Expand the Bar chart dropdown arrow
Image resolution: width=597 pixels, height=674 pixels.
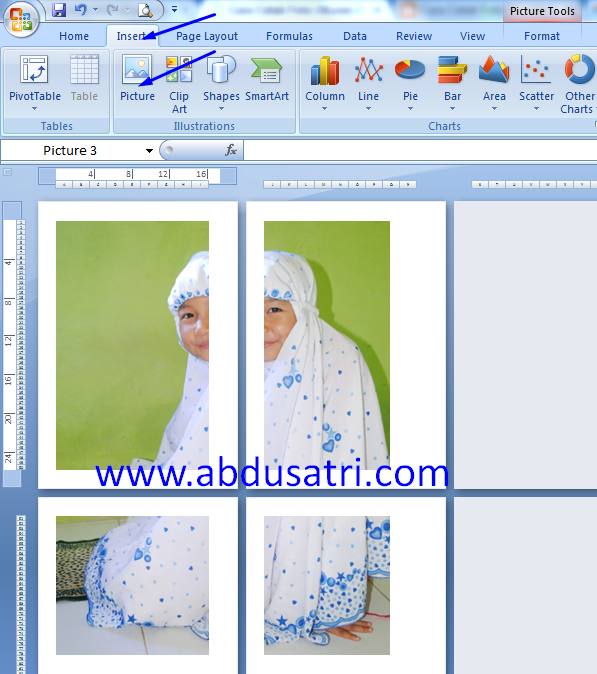click(x=452, y=109)
